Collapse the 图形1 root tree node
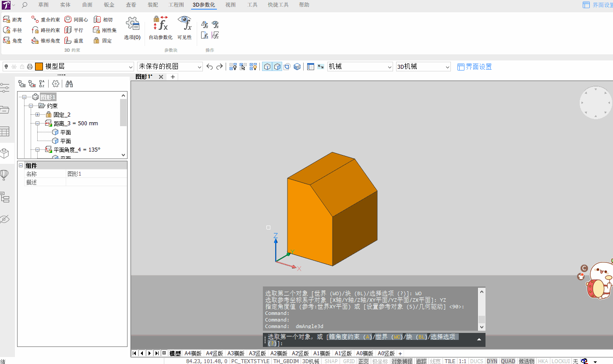This screenshot has height=364, width=613. click(x=25, y=97)
